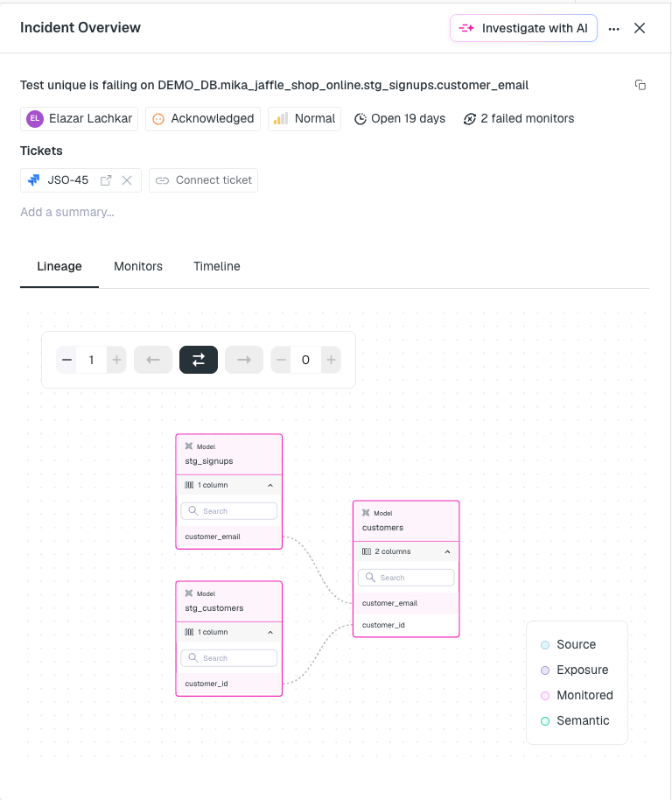The height and width of the screenshot is (800, 672).
Task: Select the downstream right arrow direction
Action: click(x=244, y=360)
